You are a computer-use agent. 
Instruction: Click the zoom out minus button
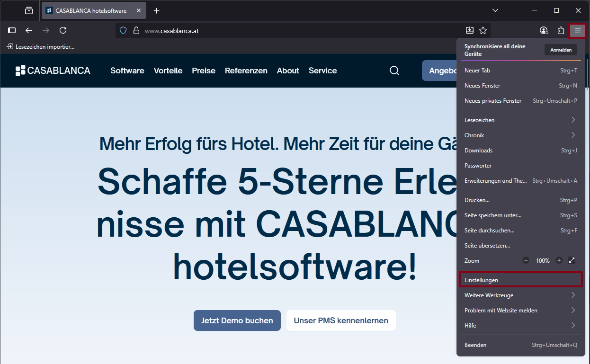pos(526,260)
